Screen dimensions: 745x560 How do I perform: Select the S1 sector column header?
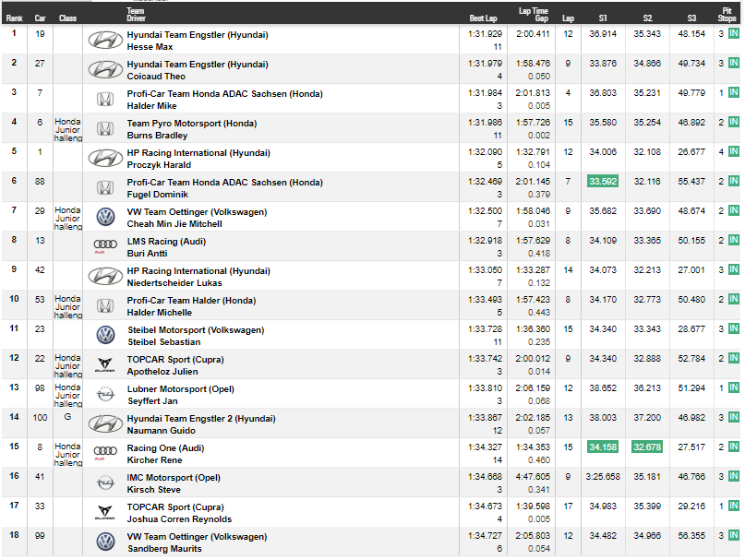[603, 18]
